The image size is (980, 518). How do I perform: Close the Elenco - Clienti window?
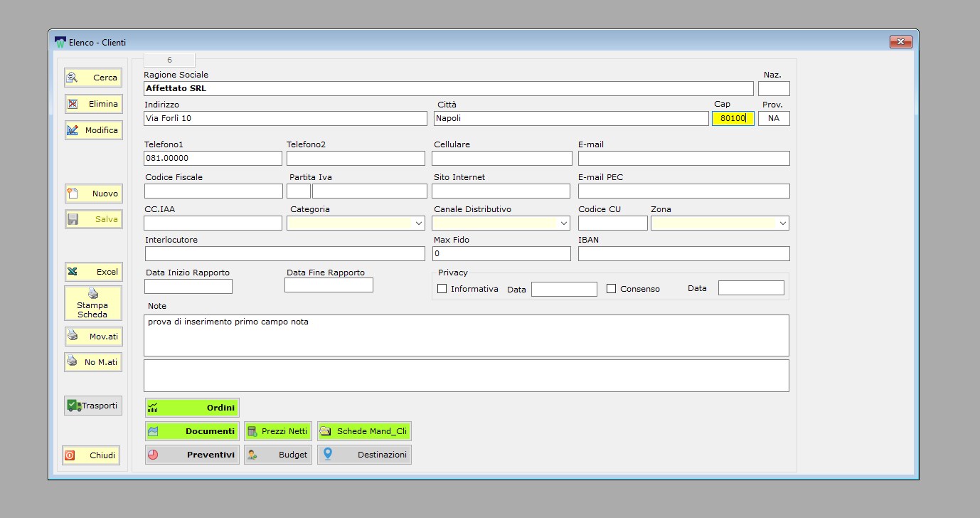[x=901, y=42]
